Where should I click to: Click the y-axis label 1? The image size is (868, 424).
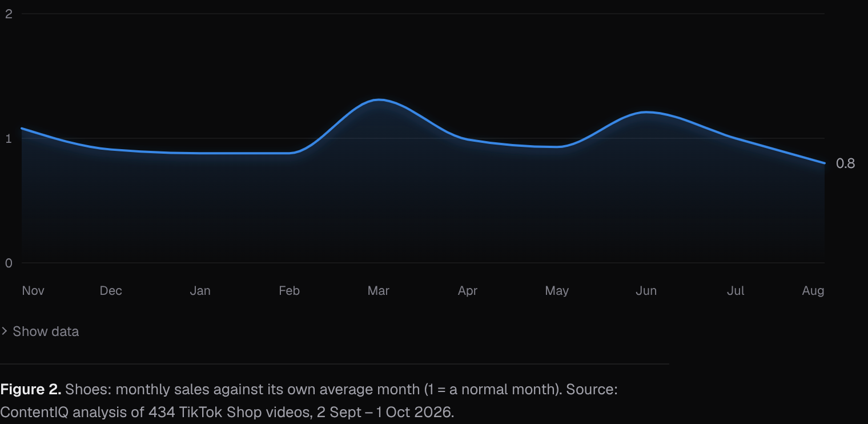point(9,138)
